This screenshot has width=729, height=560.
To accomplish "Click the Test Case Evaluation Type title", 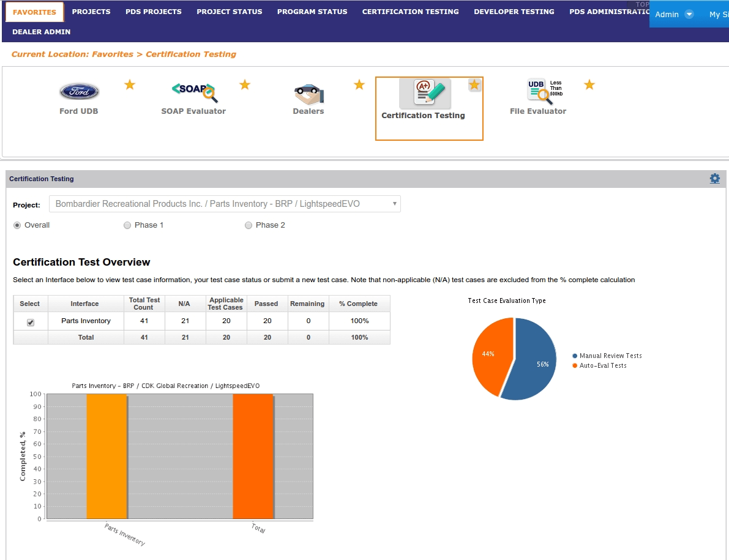I will (x=507, y=301).
